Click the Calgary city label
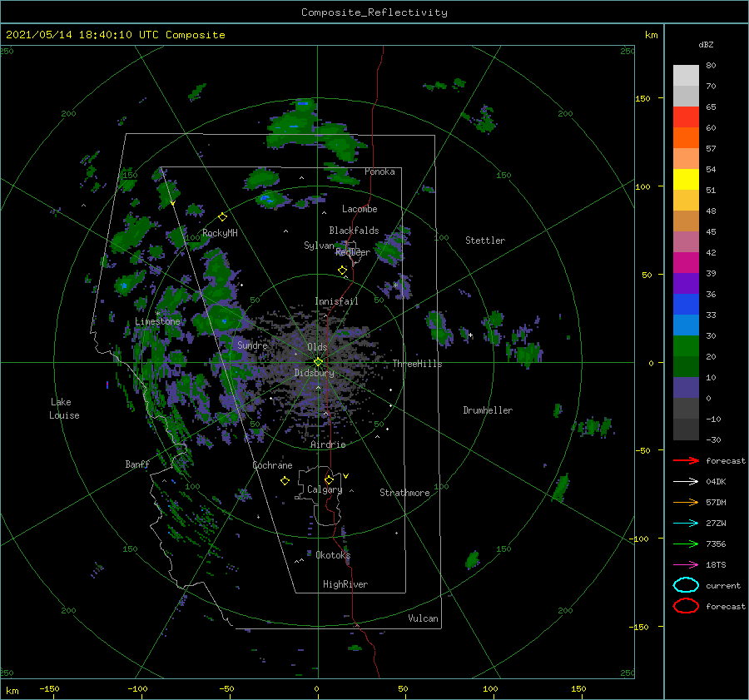The width and height of the screenshot is (749, 700). (x=325, y=489)
